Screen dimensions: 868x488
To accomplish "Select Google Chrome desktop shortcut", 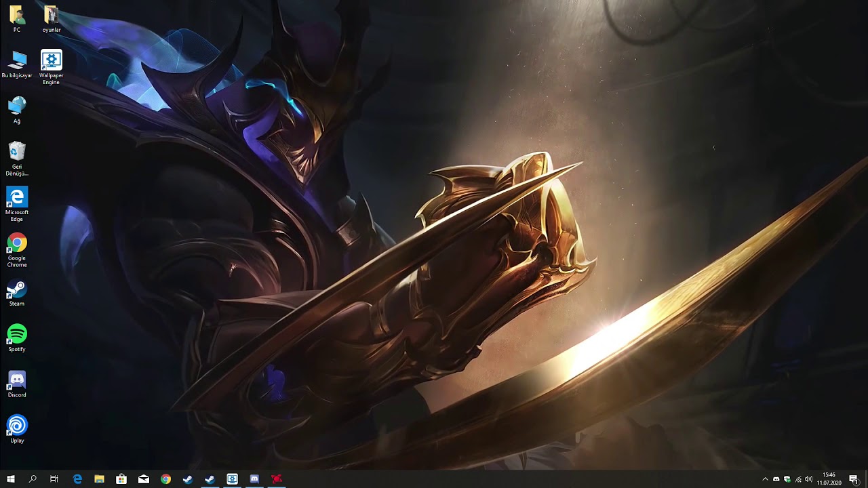I will point(17,250).
